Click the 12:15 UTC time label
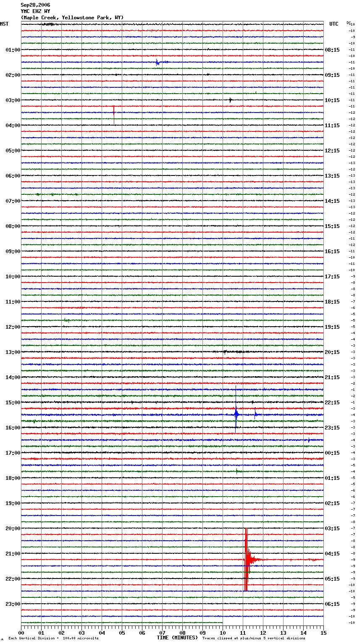357x644 pixels. (x=332, y=151)
